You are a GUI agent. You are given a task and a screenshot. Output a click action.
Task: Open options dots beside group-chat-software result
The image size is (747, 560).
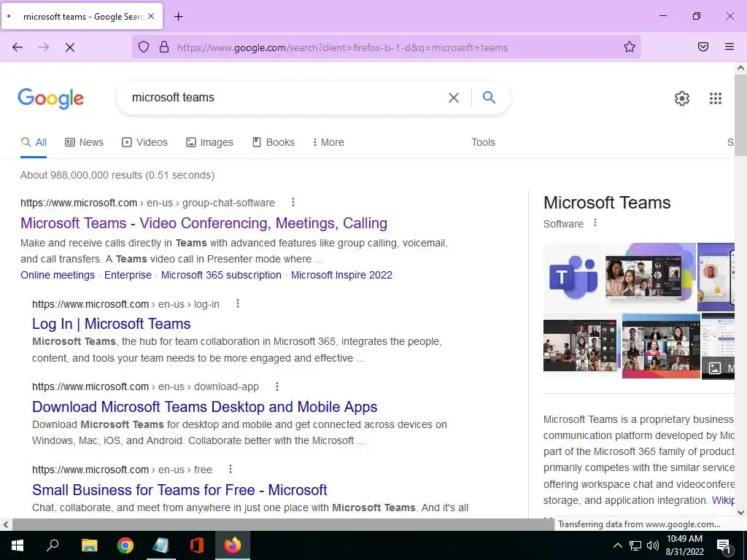pos(293,203)
